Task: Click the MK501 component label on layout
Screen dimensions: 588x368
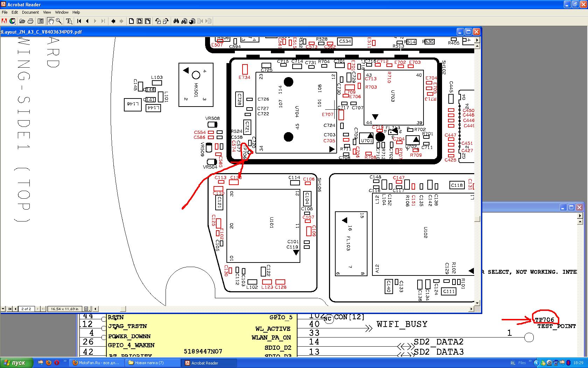Action: click(196, 90)
